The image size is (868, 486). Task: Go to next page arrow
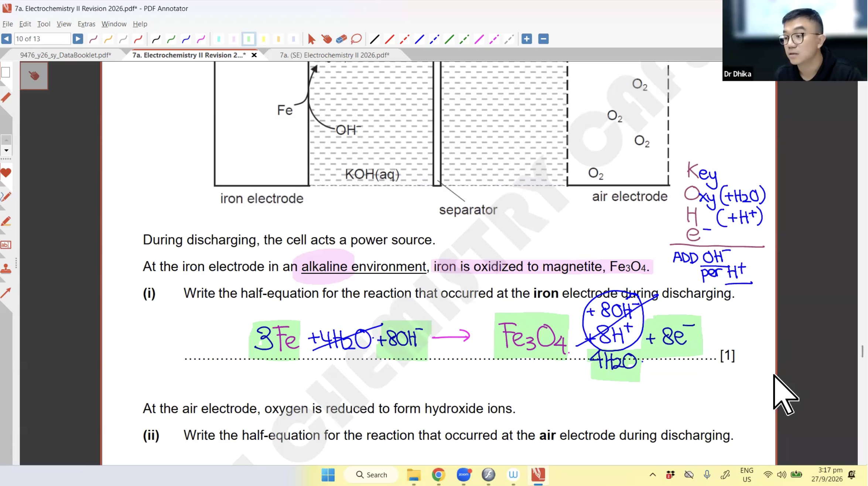point(78,39)
